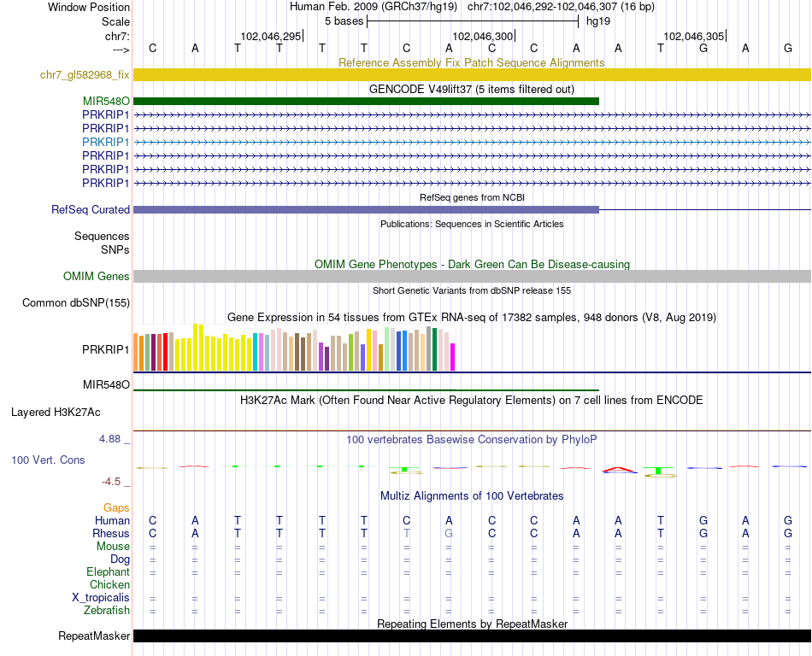
Task: Open Publications: Sequences in Scientific Articles title
Action: (472, 224)
